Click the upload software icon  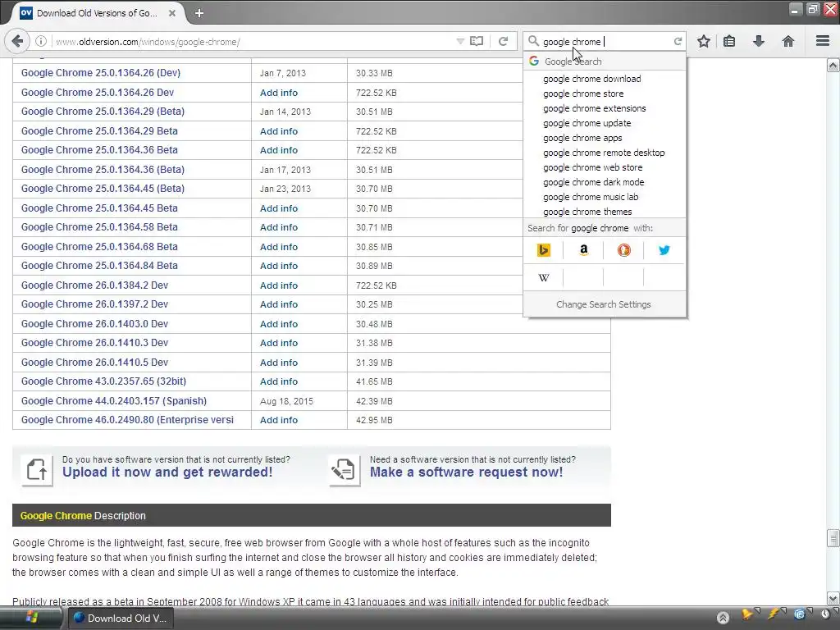point(37,470)
